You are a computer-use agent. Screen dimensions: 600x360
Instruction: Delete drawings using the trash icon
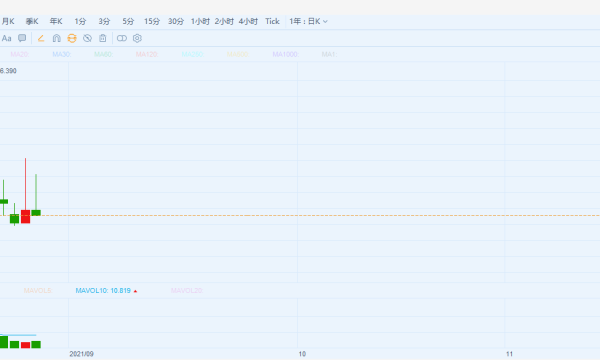(x=103, y=38)
